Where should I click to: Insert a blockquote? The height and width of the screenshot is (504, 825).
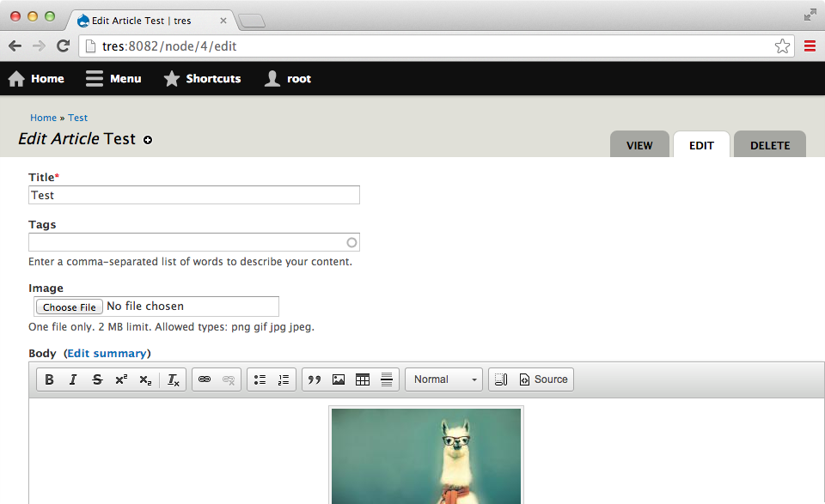point(315,379)
